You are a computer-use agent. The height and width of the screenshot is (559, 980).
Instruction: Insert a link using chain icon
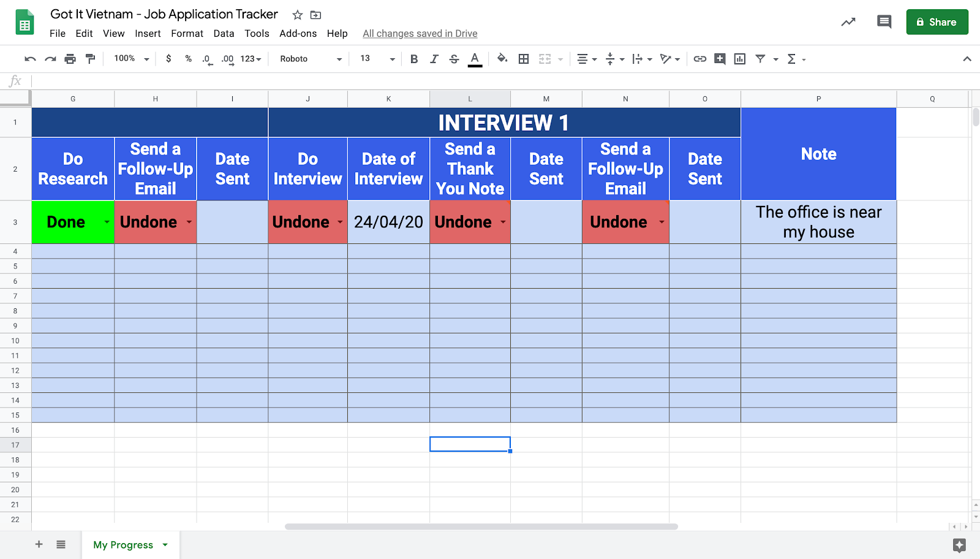[x=700, y=59]
